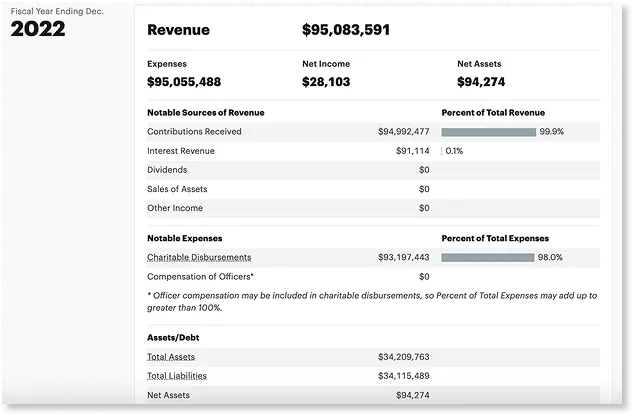Image resolution: width=634 pixels, height=416 pixels.
Task: Select the $0 value in Other Income row
Action: 424,208
